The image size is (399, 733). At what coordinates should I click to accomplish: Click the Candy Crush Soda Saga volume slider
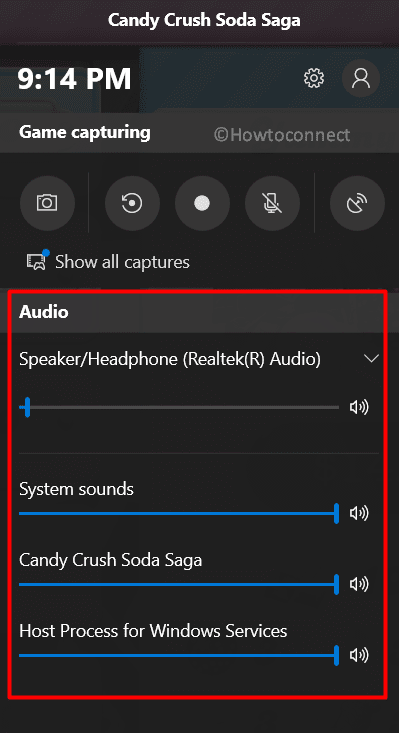(x=179, y=584)
